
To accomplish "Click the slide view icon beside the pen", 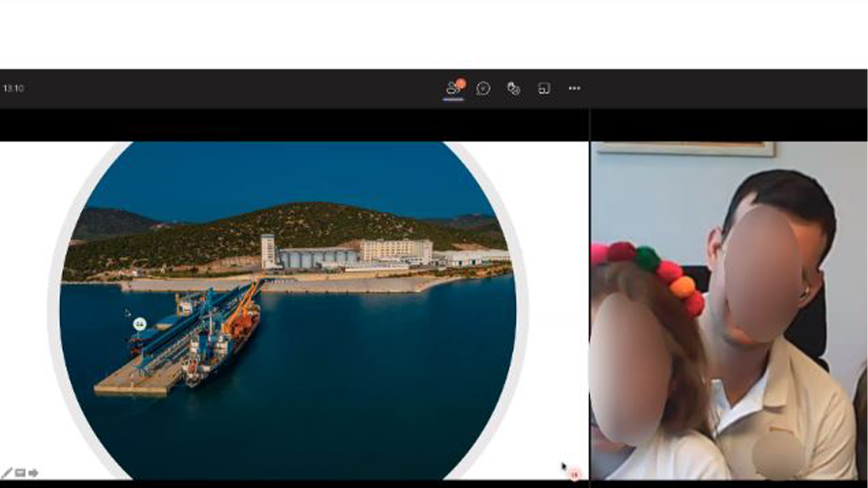I will pos(20,473).
